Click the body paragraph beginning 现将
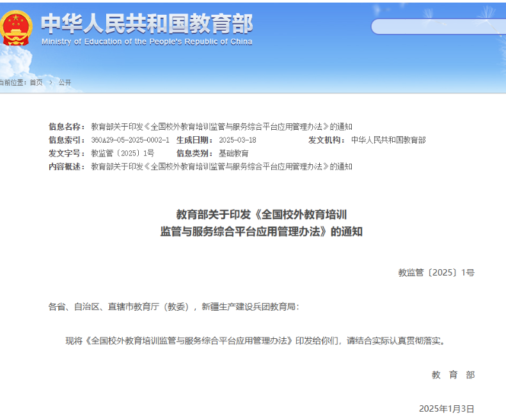The height and width of the screenshot is (420, 506). point(257,341)
